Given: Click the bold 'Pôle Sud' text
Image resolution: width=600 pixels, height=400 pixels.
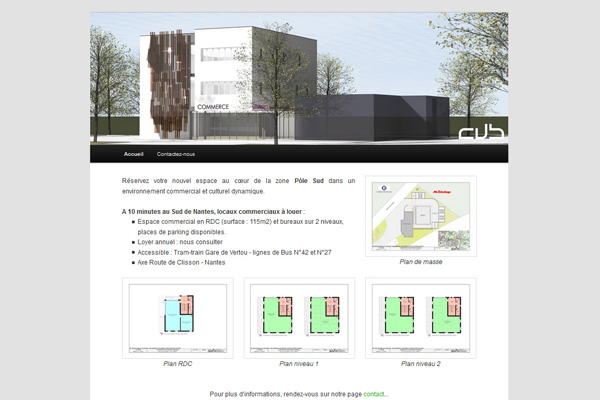Looking at the screenshot, I should click(309, 181).
